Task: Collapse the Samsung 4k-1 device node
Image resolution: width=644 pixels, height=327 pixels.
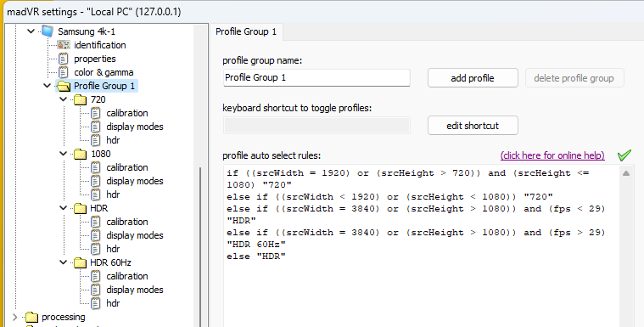Action: click(x=31, y=31)
